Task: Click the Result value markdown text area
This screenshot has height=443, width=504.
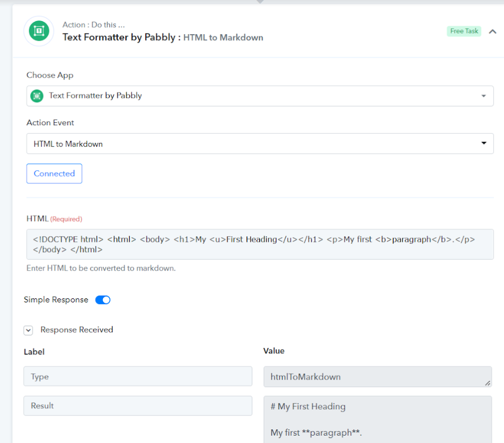Action: (378, 420)
